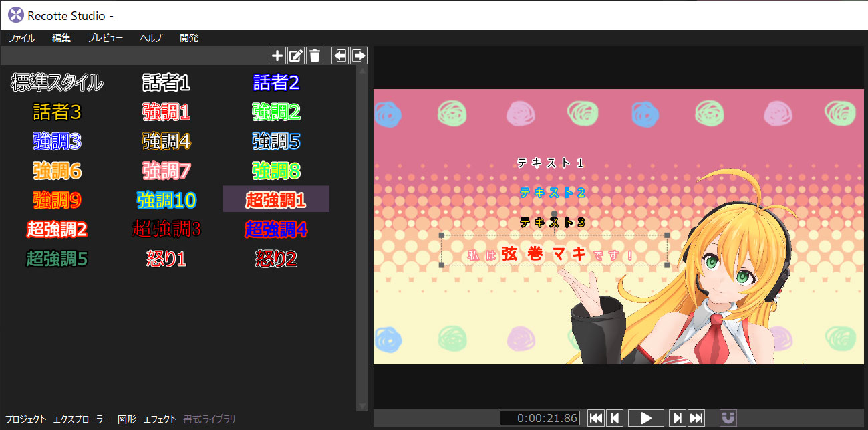Edit the selected style with pencil icon
This screenshot has width=868, height=430.
click(x=296, y=56)
